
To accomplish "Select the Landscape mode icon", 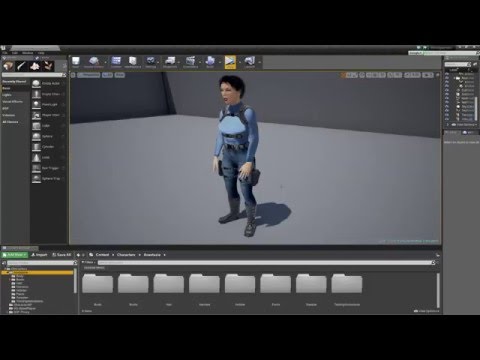I will (35, 66).
